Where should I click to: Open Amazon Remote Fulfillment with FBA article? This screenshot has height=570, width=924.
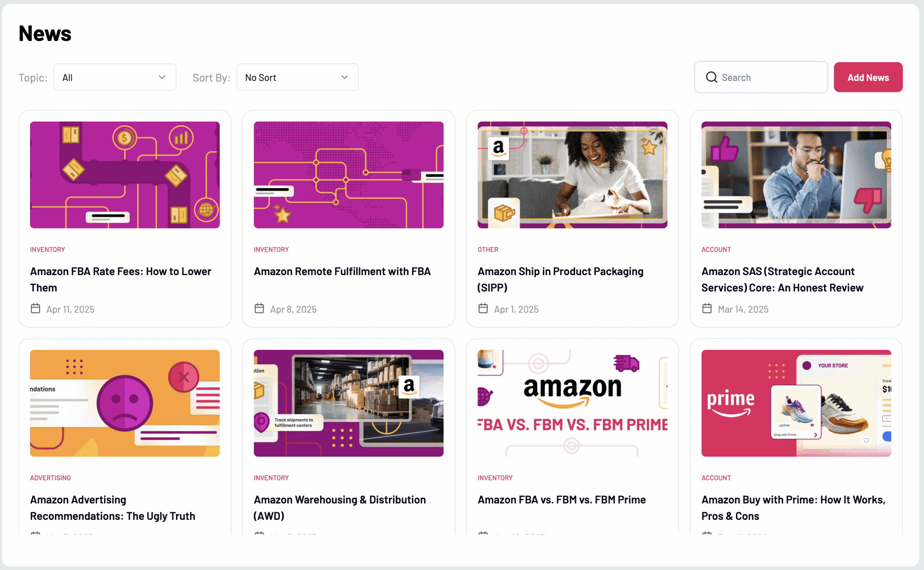pos(342,271)
